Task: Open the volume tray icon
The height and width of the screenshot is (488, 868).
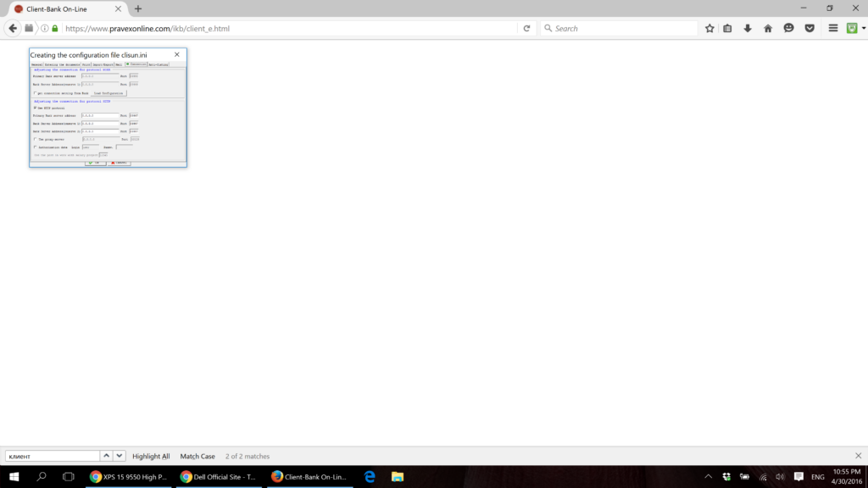Action: tap(780, 476)
